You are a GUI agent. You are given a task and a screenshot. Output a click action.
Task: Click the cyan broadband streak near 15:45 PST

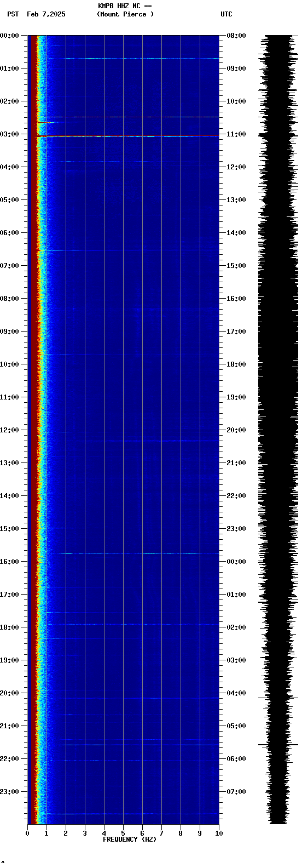pyautogui.click(x=132, y=553)
